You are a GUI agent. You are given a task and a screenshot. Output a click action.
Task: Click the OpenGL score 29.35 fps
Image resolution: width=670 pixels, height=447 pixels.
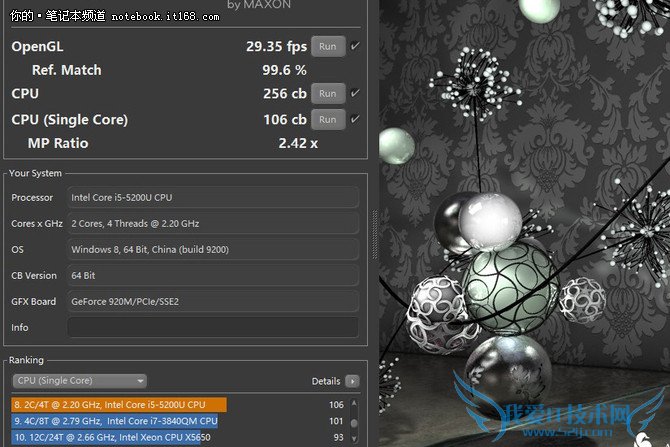point(276,47)
